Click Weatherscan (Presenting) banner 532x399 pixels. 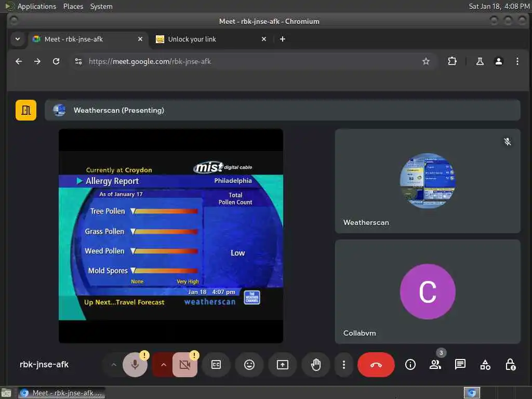pyautogui.click(x=282, y=110)
